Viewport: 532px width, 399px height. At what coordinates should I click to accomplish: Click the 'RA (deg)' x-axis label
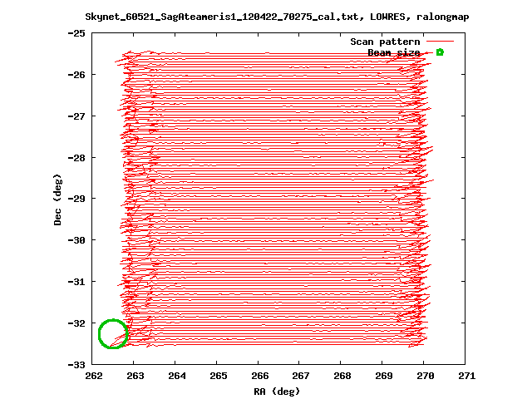(x=277, y=392)
